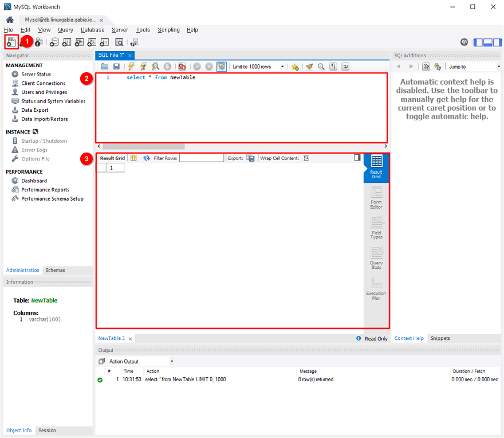Toggle word wrapping in SQL editor
The image size is (504, 438).
[345, 67]
